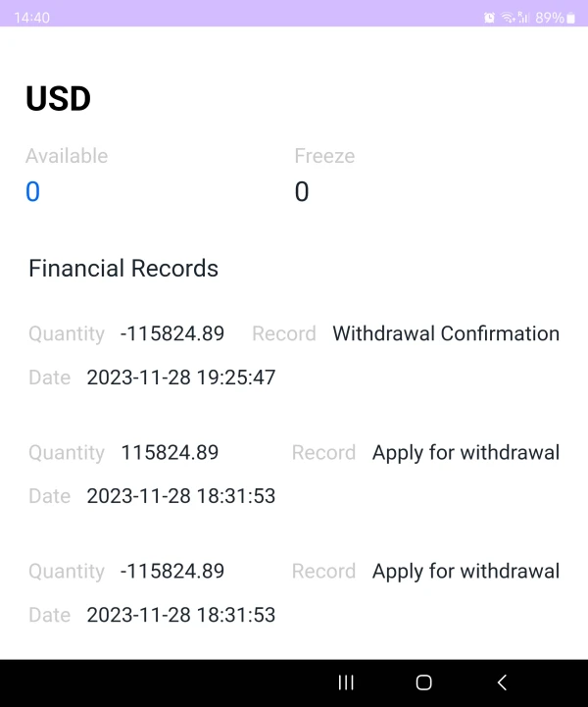Screen dimensions: 588x707
Task: Select the positive 115824.89 quantity entry
Action: point(170,452)
